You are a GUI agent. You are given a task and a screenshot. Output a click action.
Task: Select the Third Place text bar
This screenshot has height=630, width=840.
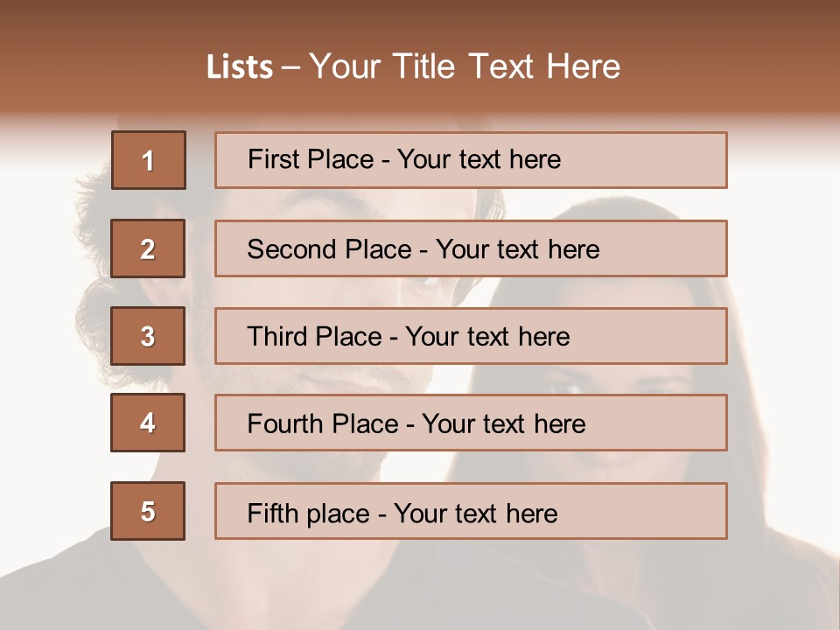point(471,336)
